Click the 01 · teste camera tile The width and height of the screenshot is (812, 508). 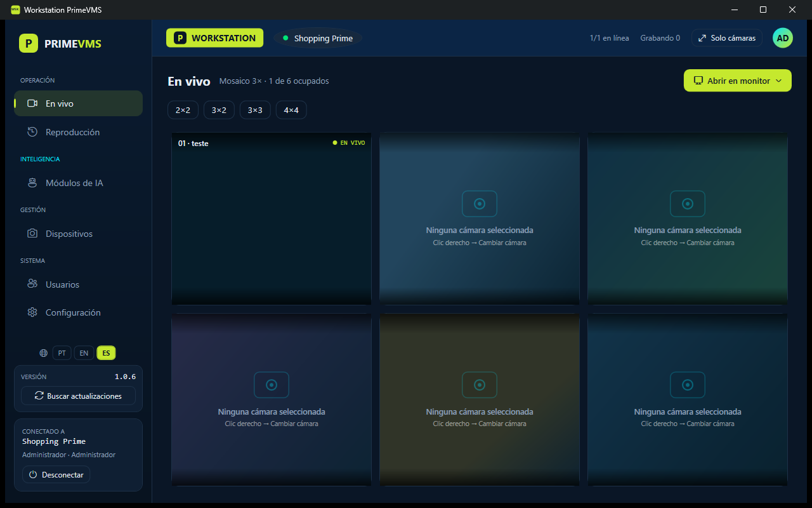coord(272,218)
